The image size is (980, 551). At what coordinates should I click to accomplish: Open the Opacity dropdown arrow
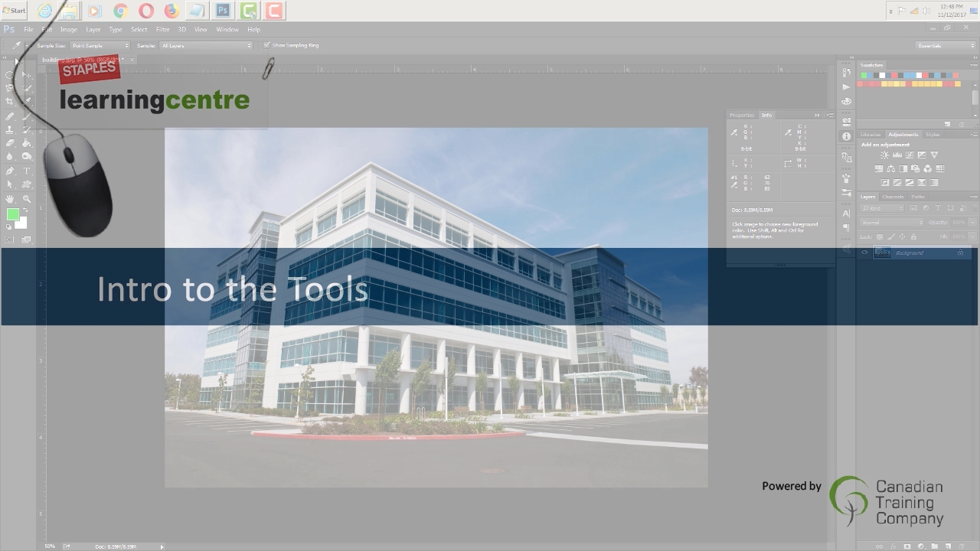[x=972, y=222]
